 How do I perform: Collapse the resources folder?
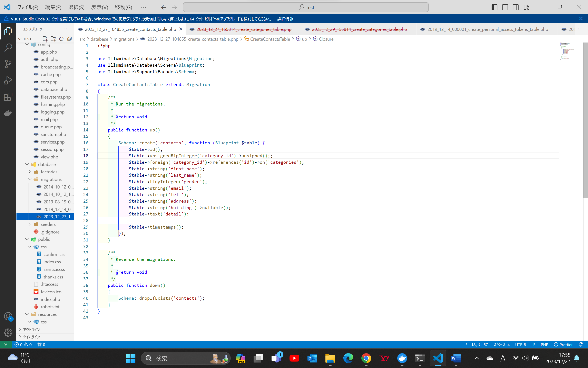click(27, 314)
